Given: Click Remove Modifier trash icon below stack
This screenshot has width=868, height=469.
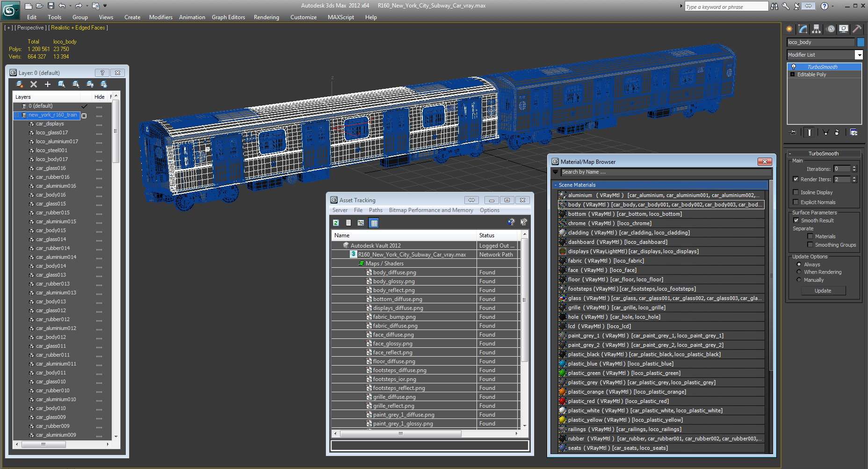Looking at the screenshot, I should [x=837, y=132].
